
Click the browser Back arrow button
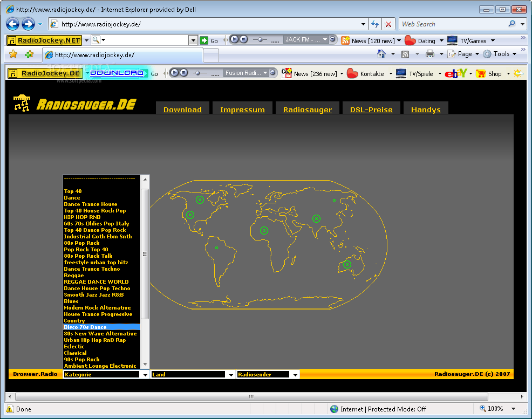[x=12, y=24]
